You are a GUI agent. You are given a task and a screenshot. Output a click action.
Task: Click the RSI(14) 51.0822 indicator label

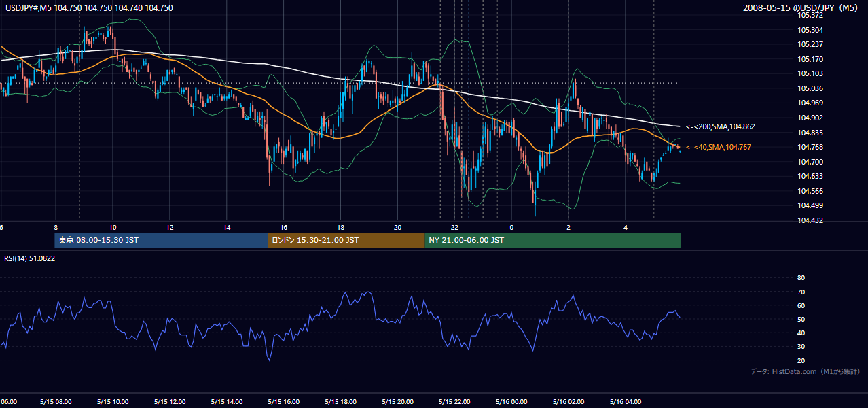point(30,258)
